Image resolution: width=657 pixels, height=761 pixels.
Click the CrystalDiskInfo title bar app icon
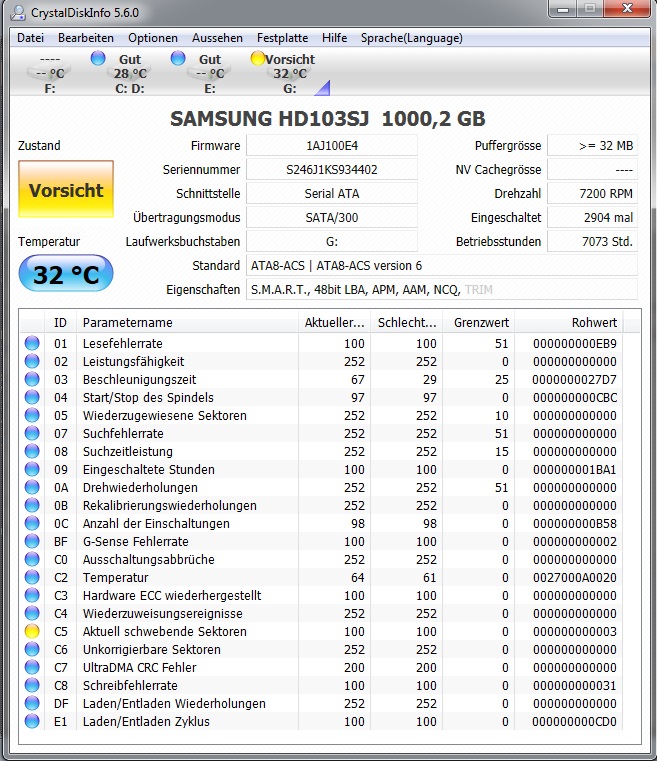click(x=18, y=13)
